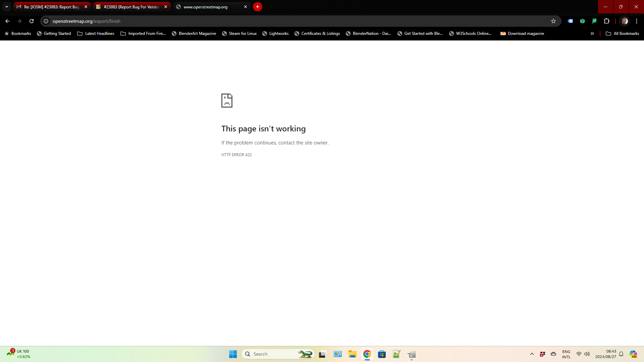Open File Explorer from the taskbar
The width and height of the screenshot is (644, 362).
(x=352, y=354)
